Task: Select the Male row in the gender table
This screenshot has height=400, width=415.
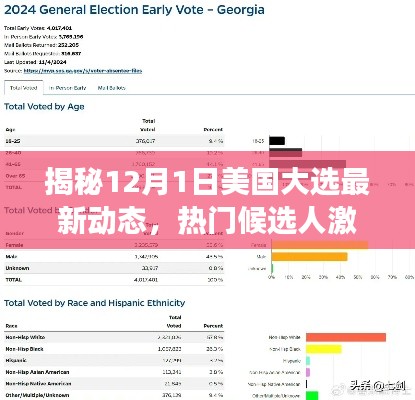Action: point(114,257)
